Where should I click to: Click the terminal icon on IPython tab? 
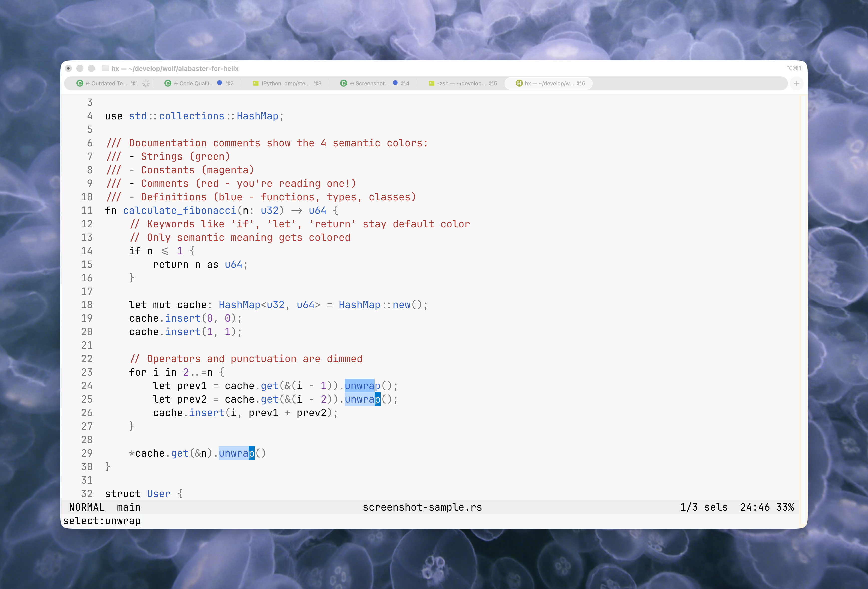point(255,83)
